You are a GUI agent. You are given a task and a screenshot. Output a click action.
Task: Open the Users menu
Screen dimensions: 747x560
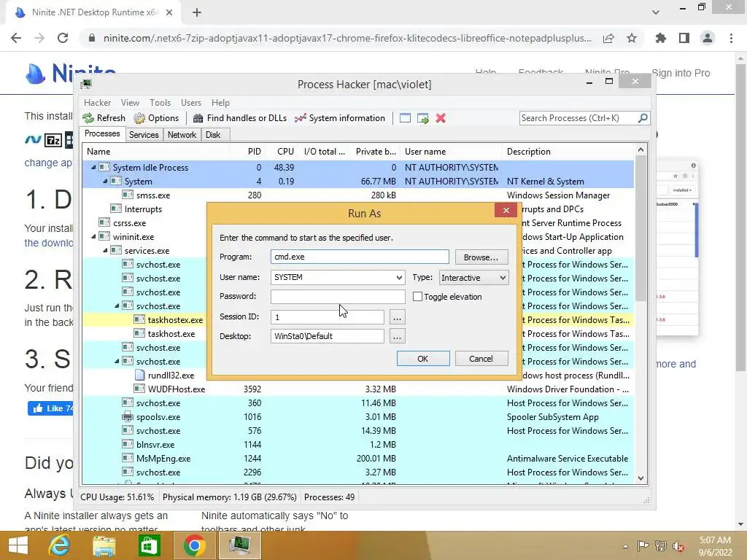(191, 102)
